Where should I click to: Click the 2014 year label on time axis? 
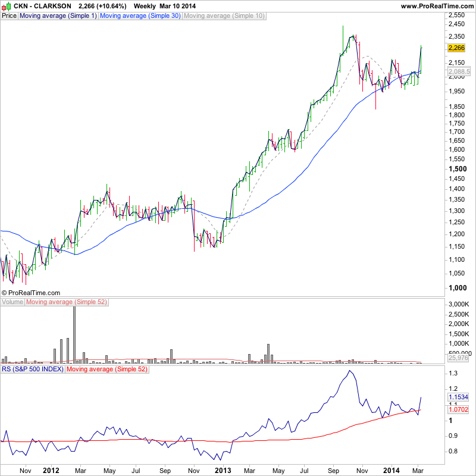pyautogui.click(x=392, y=471)
